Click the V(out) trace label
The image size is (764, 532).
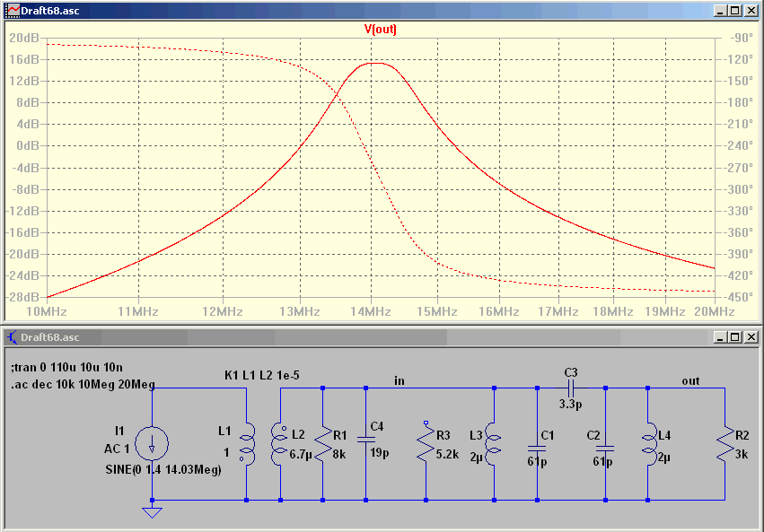pos(380,30)
